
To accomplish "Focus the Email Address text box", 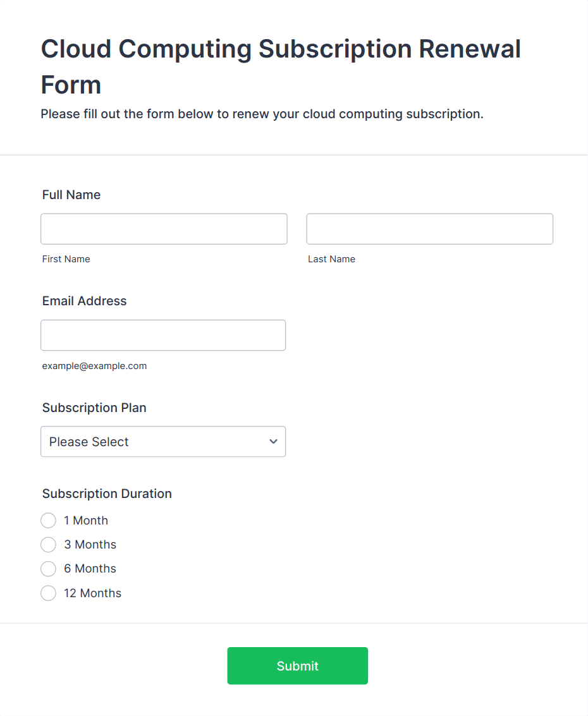I will click(163, 335).
